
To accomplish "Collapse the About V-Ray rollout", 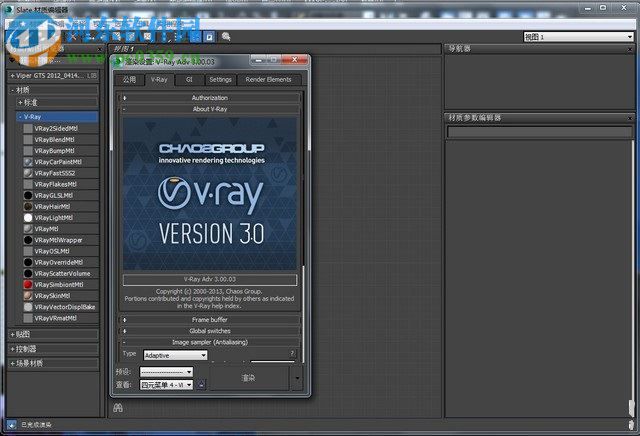I will (x=210, y=109).
